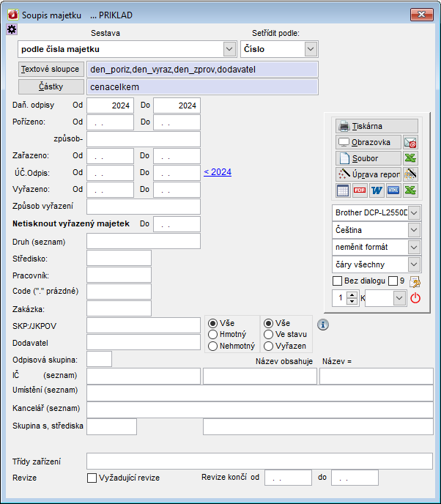
Task: Send report by e-mail envelope icon
Action: point(410,142)
